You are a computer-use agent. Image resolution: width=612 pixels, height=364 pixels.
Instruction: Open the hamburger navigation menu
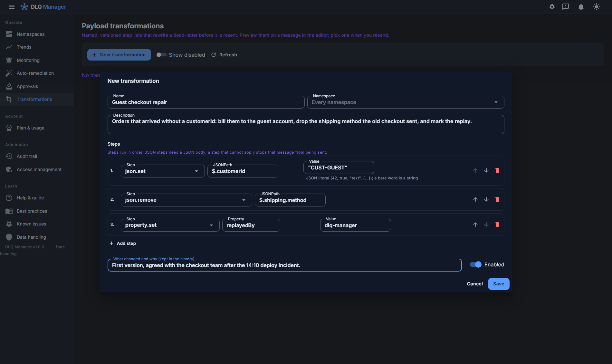click(x=12, y=7)
